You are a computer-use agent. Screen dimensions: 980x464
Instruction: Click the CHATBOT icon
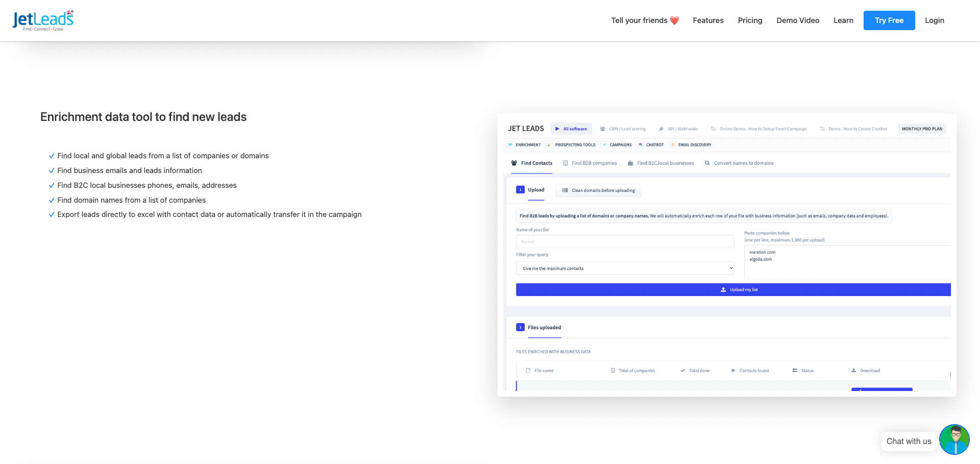641,144
